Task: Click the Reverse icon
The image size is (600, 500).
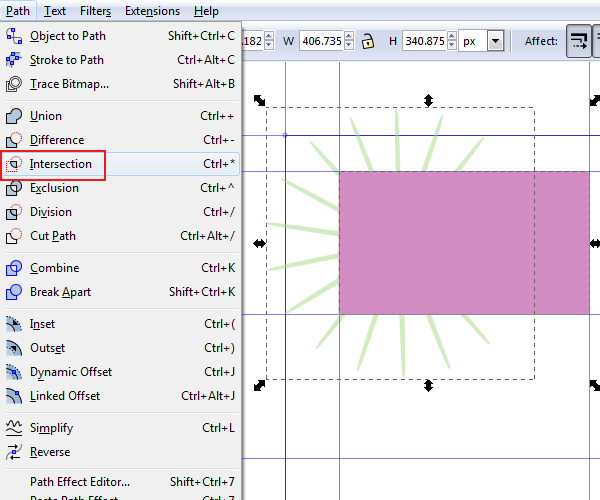Action: tap(14, 452)
